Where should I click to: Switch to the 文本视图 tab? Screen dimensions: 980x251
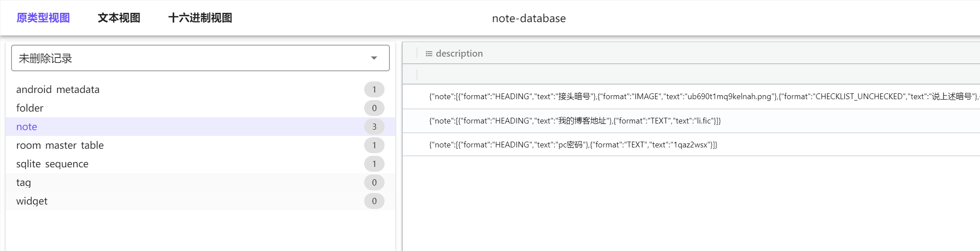(119, 18)
